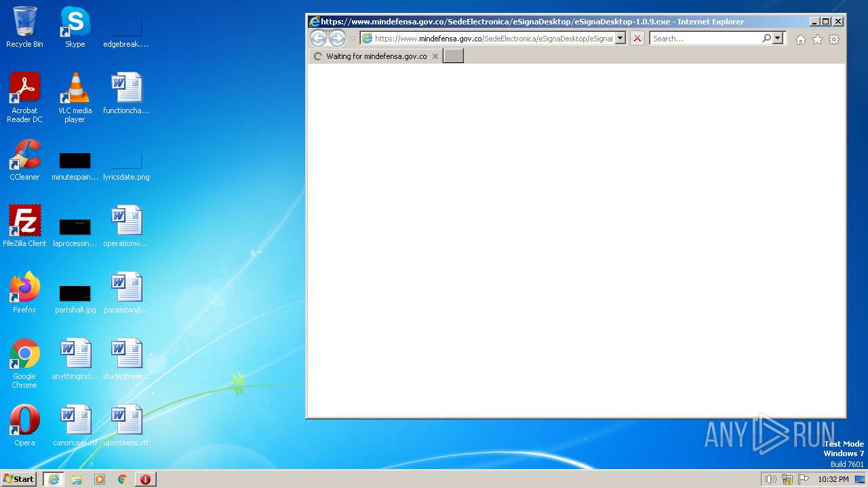Click the Internet Explorer forward arrow
The image size is (868, 488).
pyautogui.click(x=337, y=39)
